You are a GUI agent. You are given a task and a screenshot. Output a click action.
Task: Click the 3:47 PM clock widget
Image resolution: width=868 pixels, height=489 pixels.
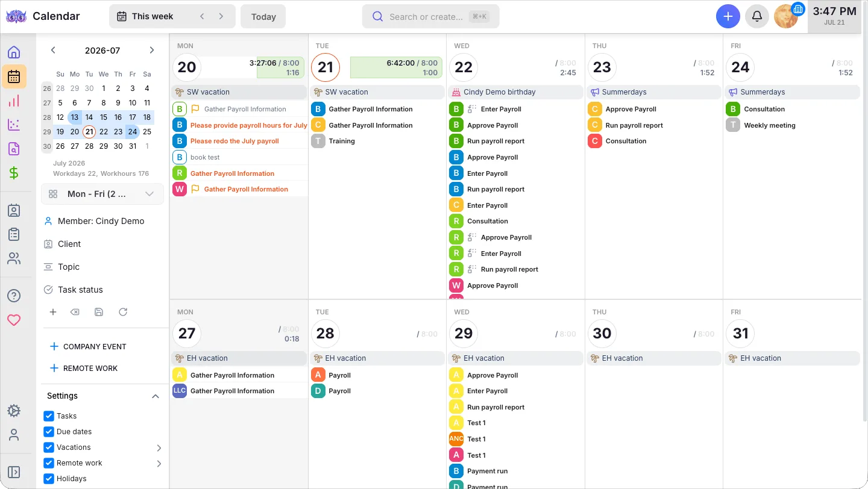click(834, 16)
